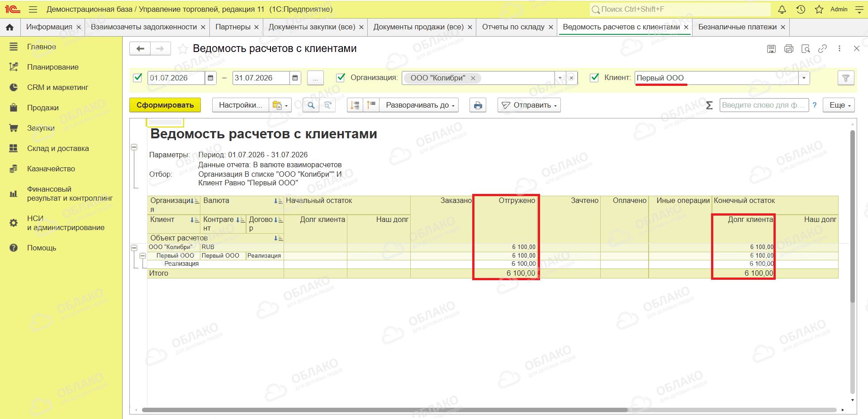Click the find magnifier toolbar icon
Image resolution: width=868 pixels, height=419 pixels.
(x=311, y=105)
